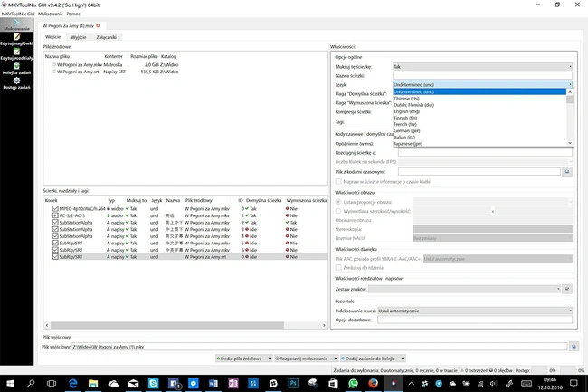Toggle Zredukuj do rdzenia checkbox

click(338, 267)
